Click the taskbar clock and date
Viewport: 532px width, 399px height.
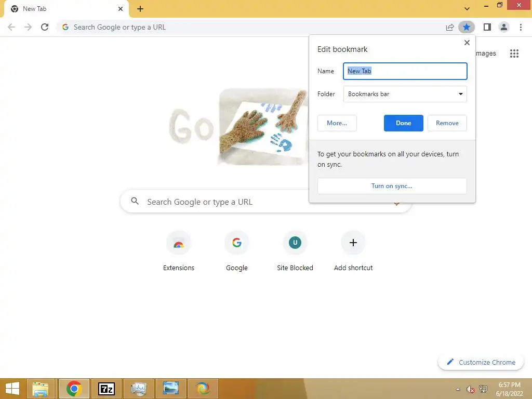point(509,389)
